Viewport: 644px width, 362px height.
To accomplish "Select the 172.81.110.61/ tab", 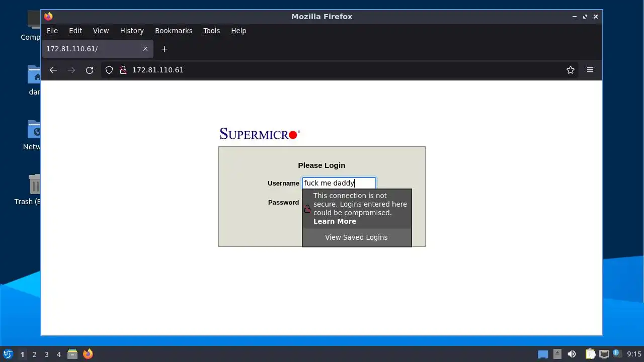I will 97,49.
